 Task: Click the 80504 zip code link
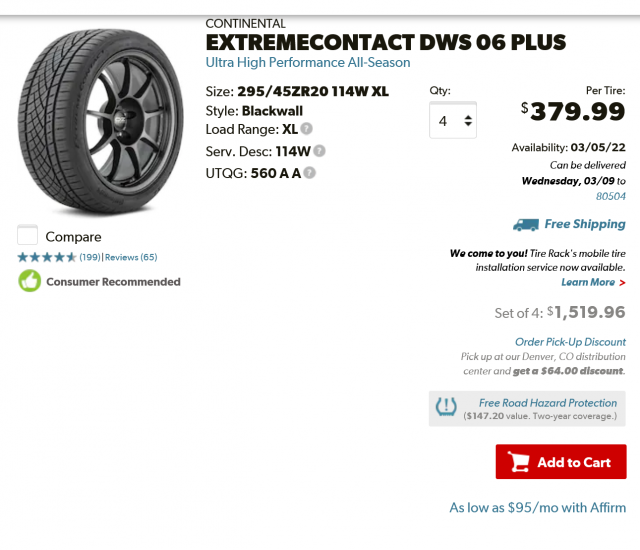(611, 197)
